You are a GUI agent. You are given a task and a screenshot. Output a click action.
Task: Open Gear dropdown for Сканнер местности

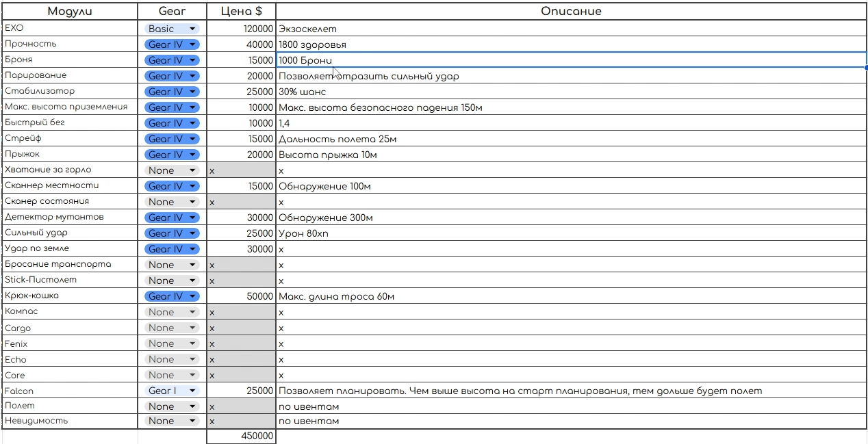tap(172, 186)
